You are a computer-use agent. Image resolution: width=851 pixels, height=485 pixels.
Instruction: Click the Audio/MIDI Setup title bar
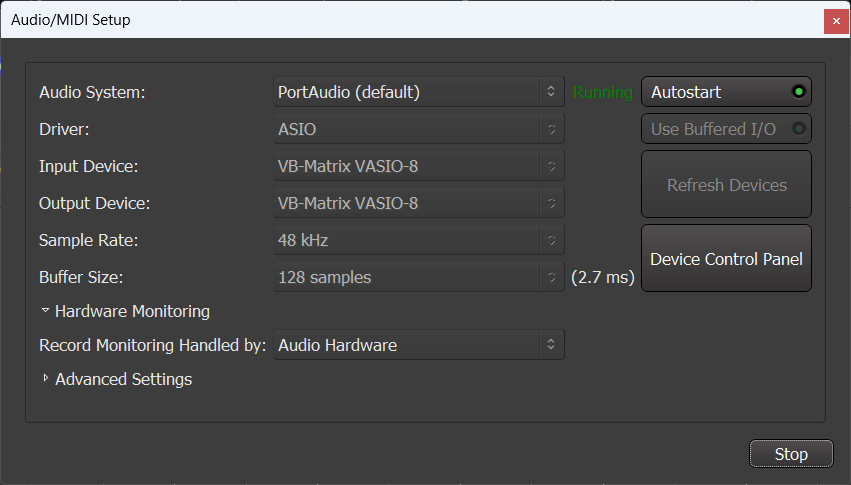pyautogui.click(x=400, y=20)
